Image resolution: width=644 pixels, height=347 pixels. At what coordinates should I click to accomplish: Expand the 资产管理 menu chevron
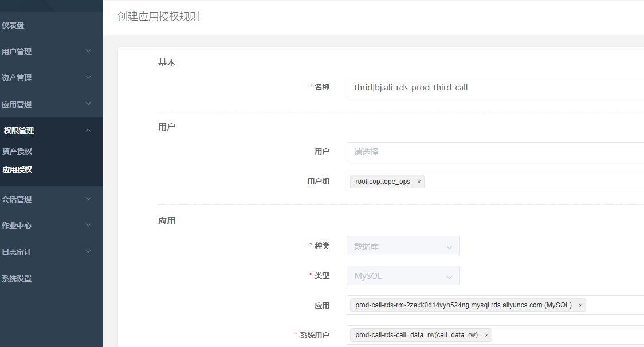pyautogui.click(x=88, y=77)
